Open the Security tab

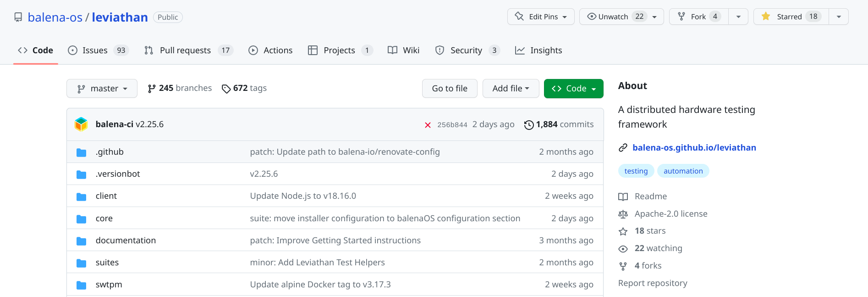pyautogui.click(x=467, y=50)
